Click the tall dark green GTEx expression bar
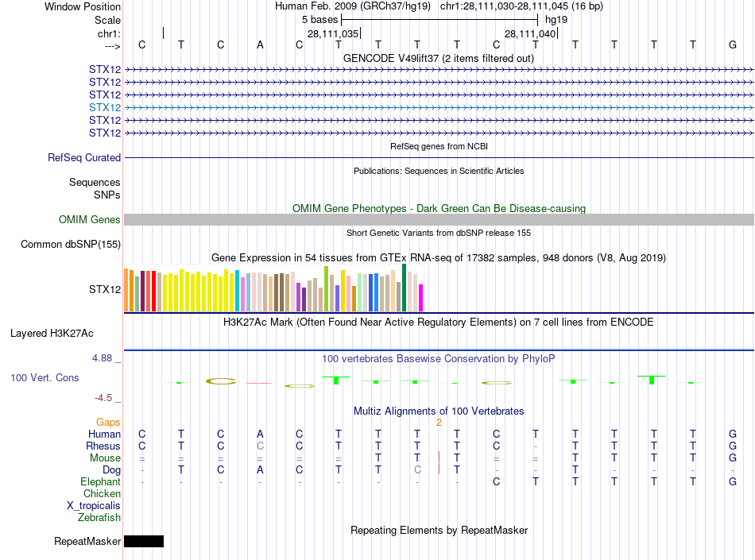Image resolution: width=755 pixels, height=560 pixels. (x=404, y=288)
